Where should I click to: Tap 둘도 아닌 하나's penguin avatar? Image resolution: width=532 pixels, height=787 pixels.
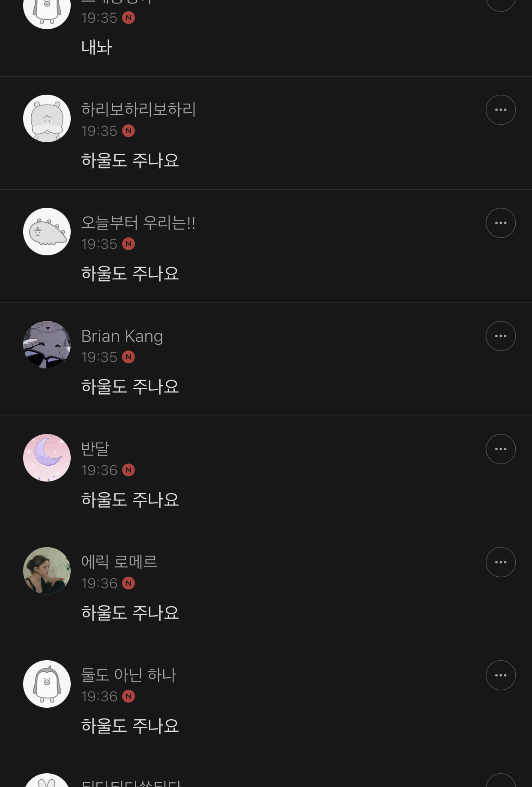pos(47,684)
